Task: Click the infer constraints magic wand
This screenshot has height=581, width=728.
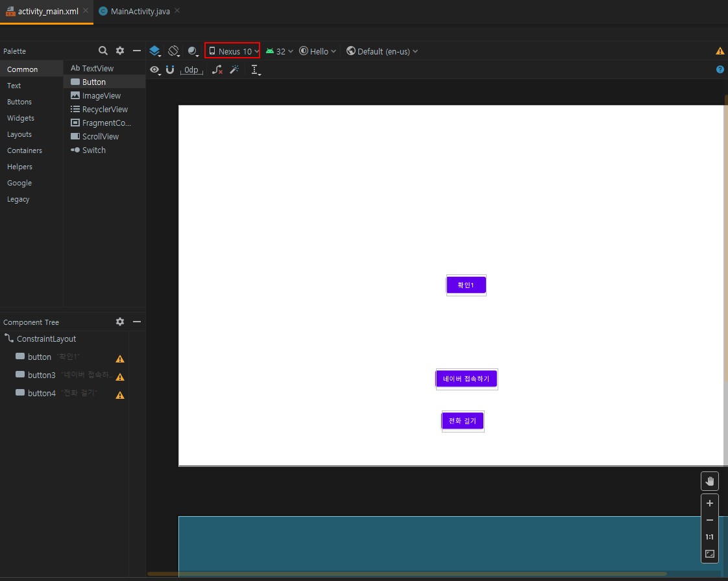Action: 234,69
